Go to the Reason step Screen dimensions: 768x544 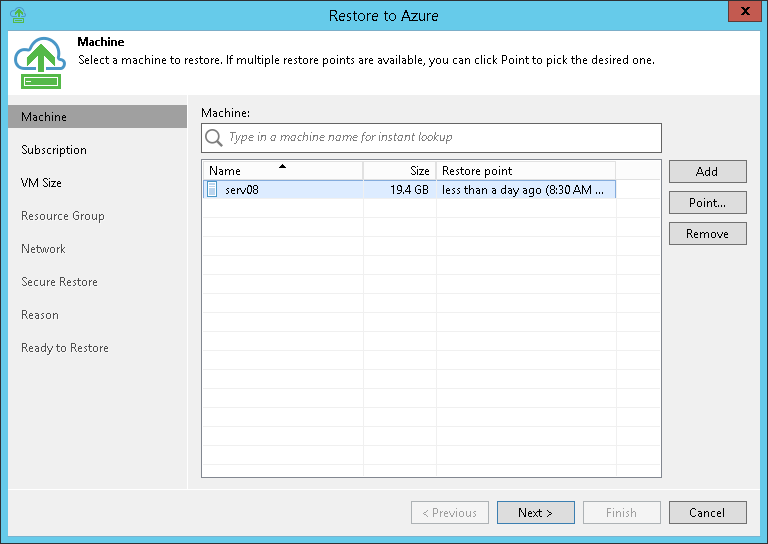tap(40, 315)
